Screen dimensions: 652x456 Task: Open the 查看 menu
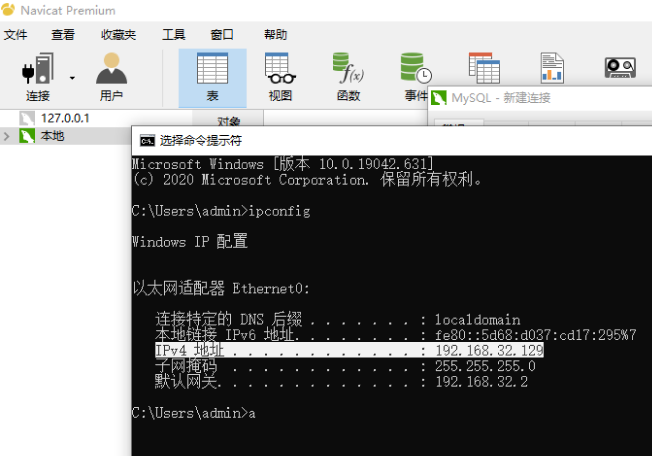point(63,35)
